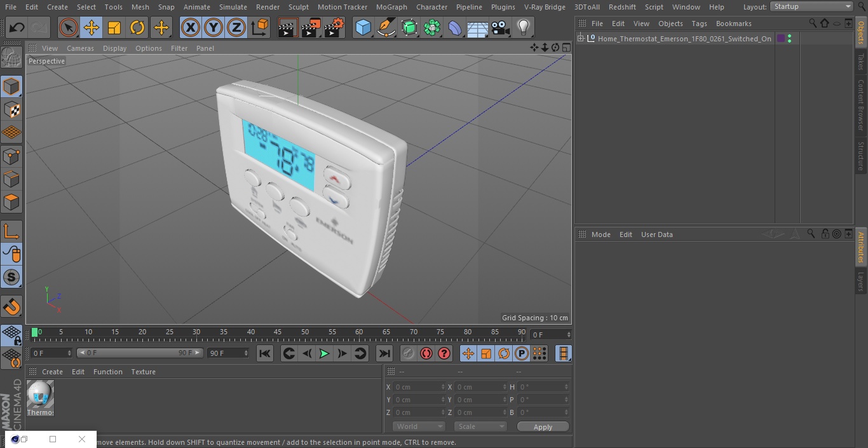
Task: Switch to Points mode
Action: (11, 156)
